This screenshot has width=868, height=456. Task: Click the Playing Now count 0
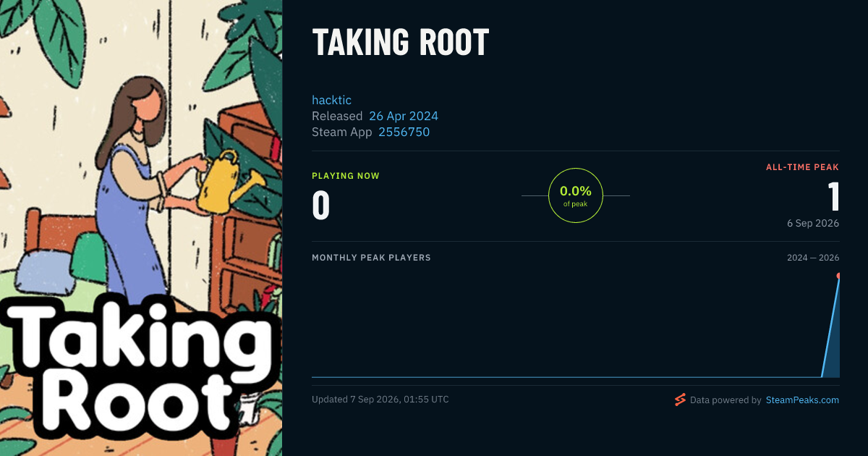[x=320, y=205]
